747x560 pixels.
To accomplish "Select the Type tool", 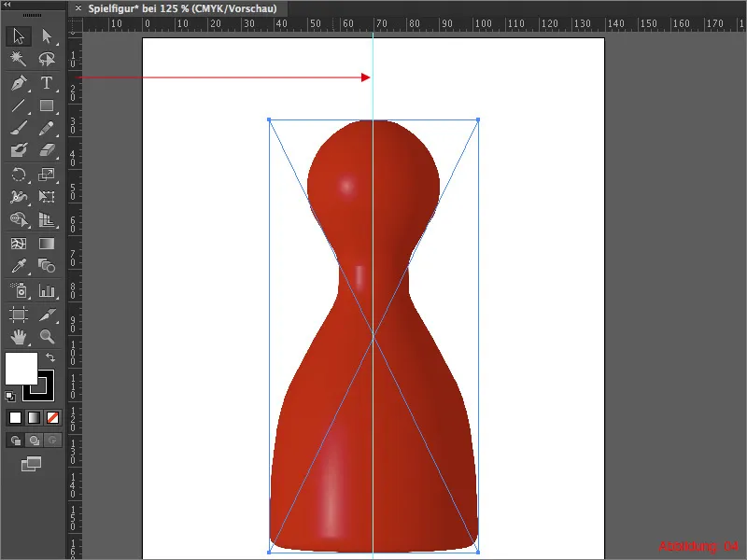I will click(47, 83).
